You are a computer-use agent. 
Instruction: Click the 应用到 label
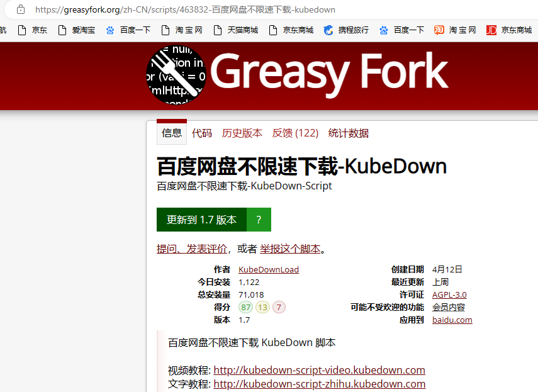(x=412, y=320)
